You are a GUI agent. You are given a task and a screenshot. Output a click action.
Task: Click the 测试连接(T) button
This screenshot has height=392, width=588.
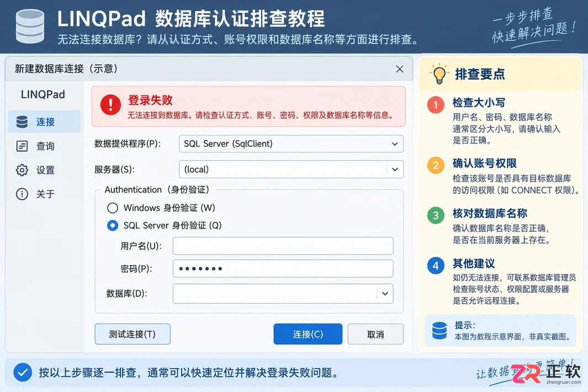pyautogui.click(x=133, y=334)
